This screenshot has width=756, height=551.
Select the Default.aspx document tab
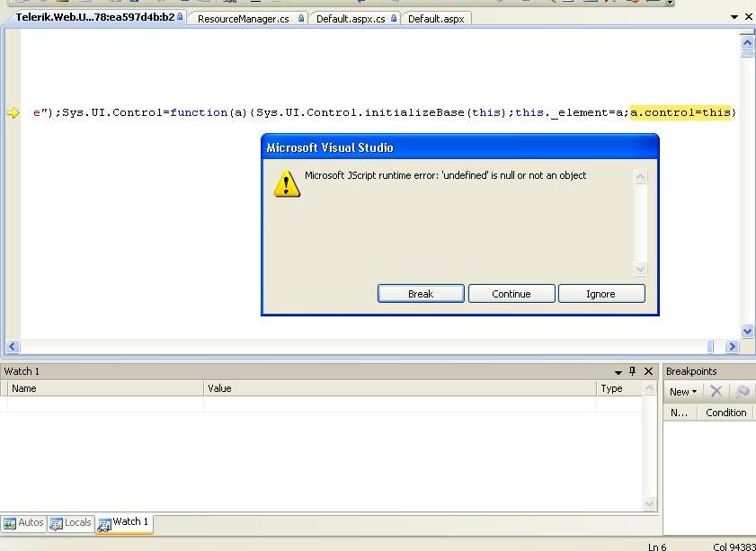pyautogui.click(x=436, y=19)
